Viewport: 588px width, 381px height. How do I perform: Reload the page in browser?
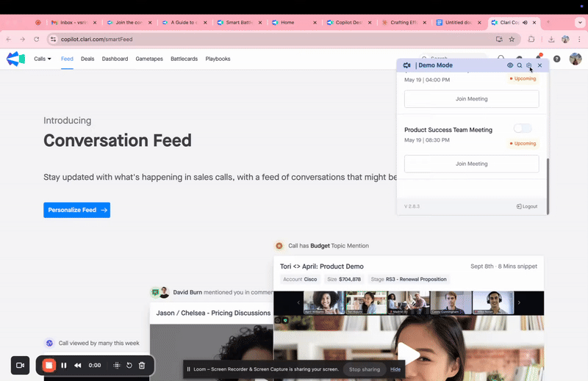click(36, 39)
